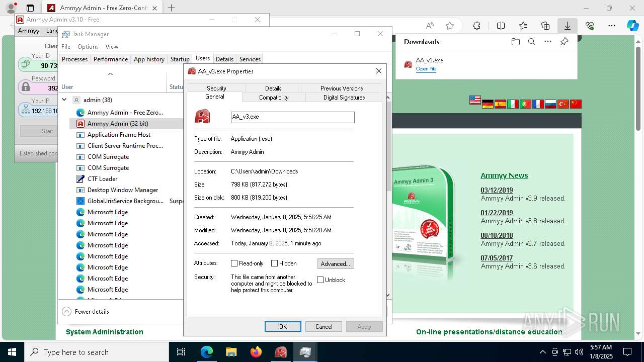Add this page to favorites star icon
Viewport: 644px width, 362px height.
pos(450,26)
